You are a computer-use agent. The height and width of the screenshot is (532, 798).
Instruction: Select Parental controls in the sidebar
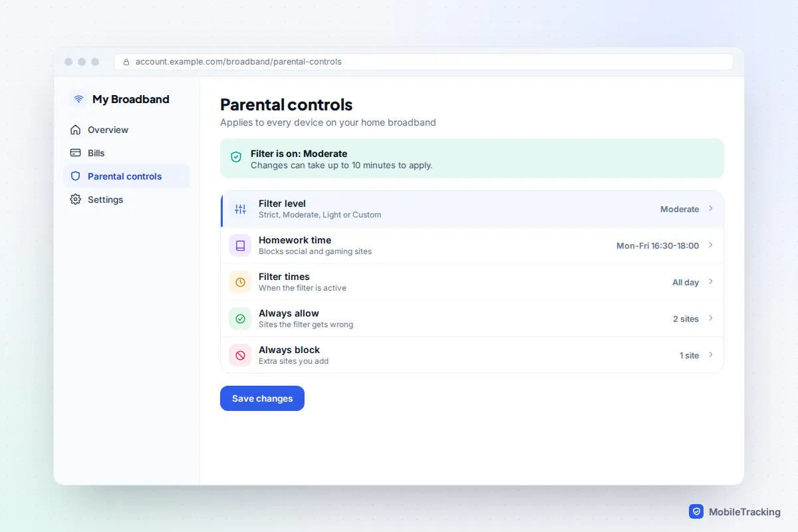(126, 176)
